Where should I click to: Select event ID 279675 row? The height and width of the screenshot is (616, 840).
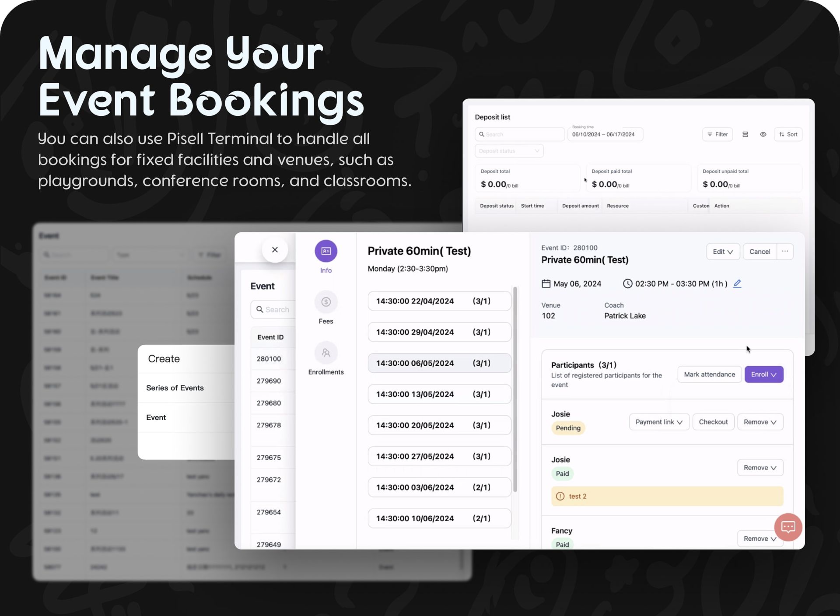tap(273, 458)
